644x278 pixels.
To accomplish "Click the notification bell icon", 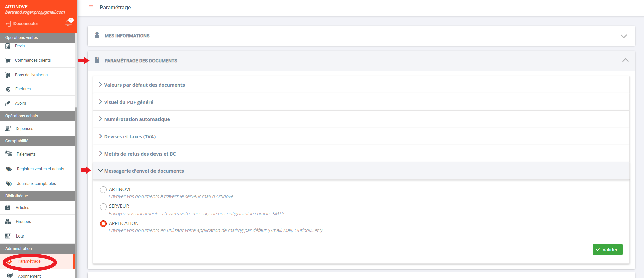I will coord(68,23).
